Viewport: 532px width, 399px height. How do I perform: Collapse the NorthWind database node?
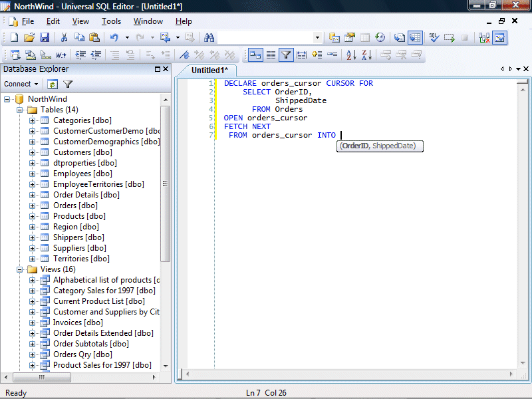click(x=7, y=99)
